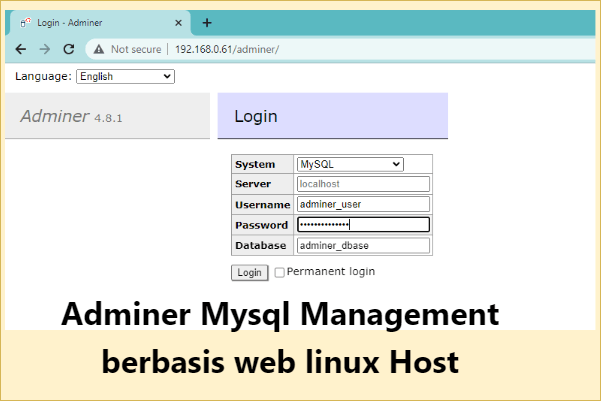This screenshot has width=601, height=401.
Task: Open a new browser tab
Action: [x=207, y=23]
